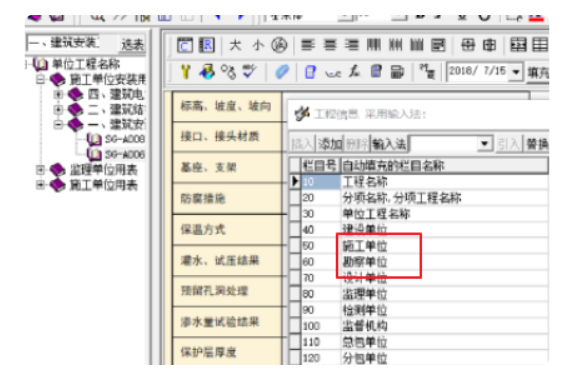
Task: Click the 基座、支架 form cell
Action: 227,167
